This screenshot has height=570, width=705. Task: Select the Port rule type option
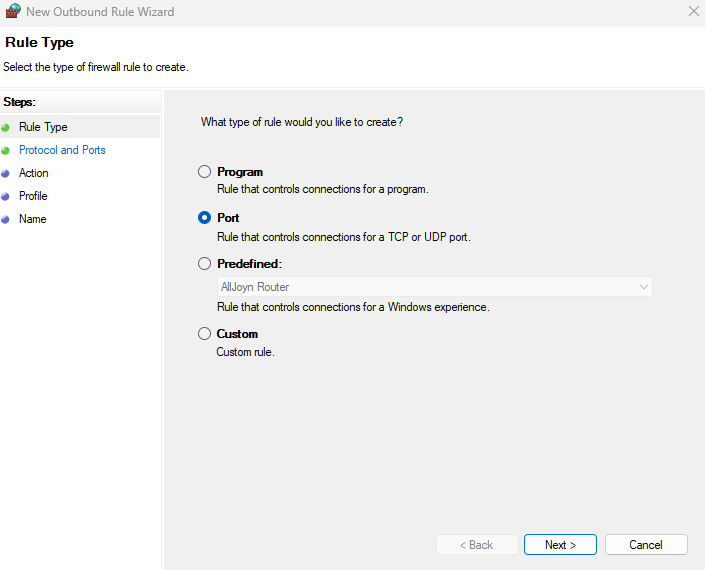pyautogui.click(x=205, y=218)
